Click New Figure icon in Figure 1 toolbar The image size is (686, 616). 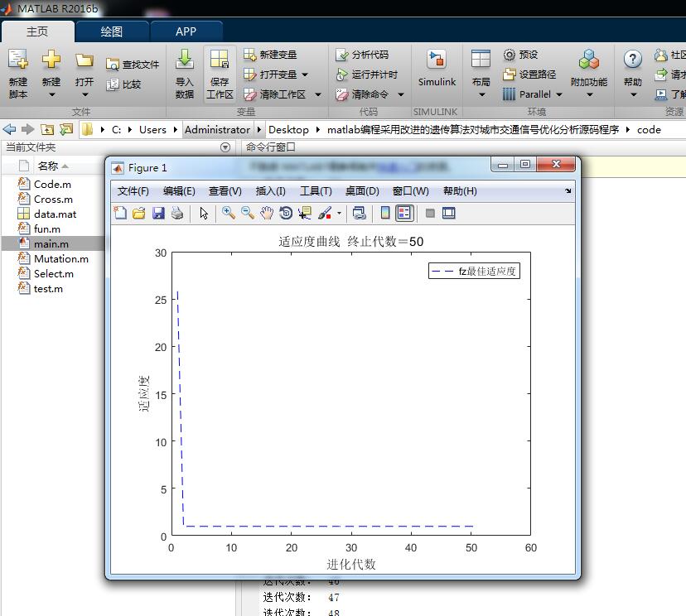120,213
